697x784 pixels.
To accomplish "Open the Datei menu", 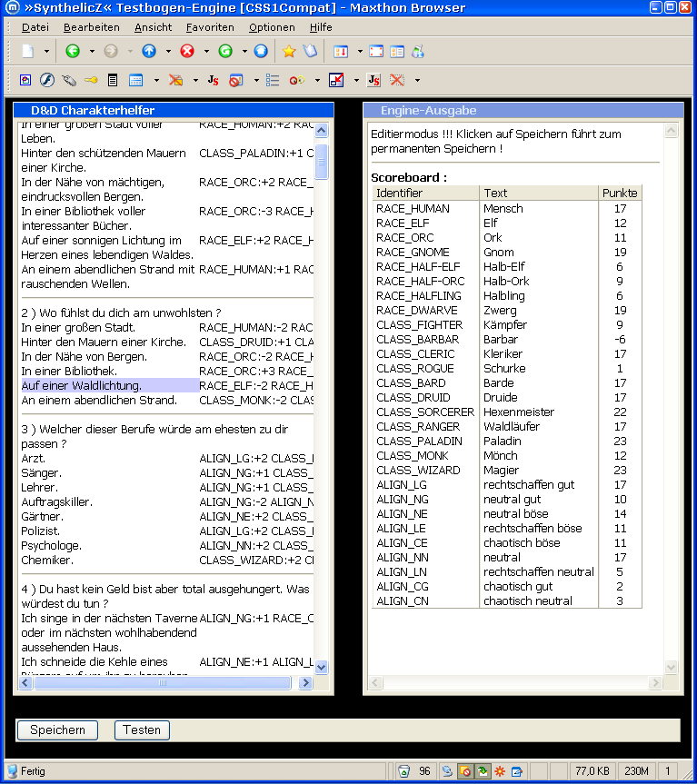I will click(35, 27).
